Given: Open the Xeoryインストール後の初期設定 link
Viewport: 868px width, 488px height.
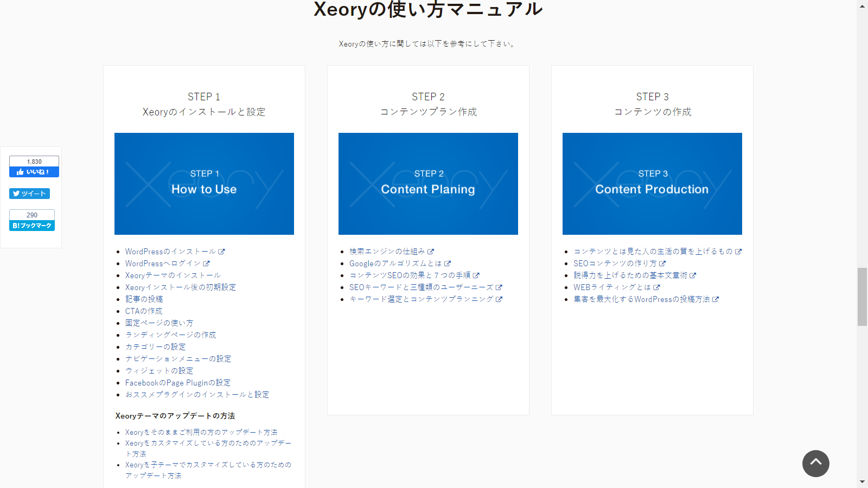Looking at the screenshot, I should pos(181,287).
